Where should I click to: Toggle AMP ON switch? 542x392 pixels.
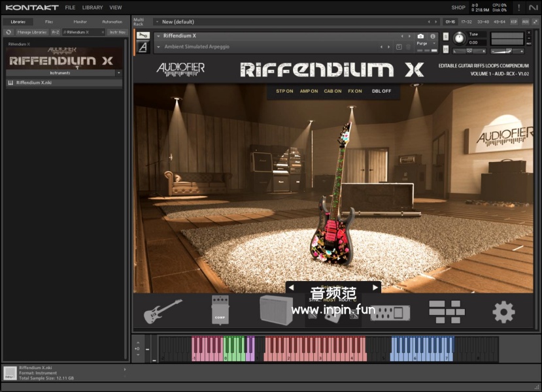309,91
